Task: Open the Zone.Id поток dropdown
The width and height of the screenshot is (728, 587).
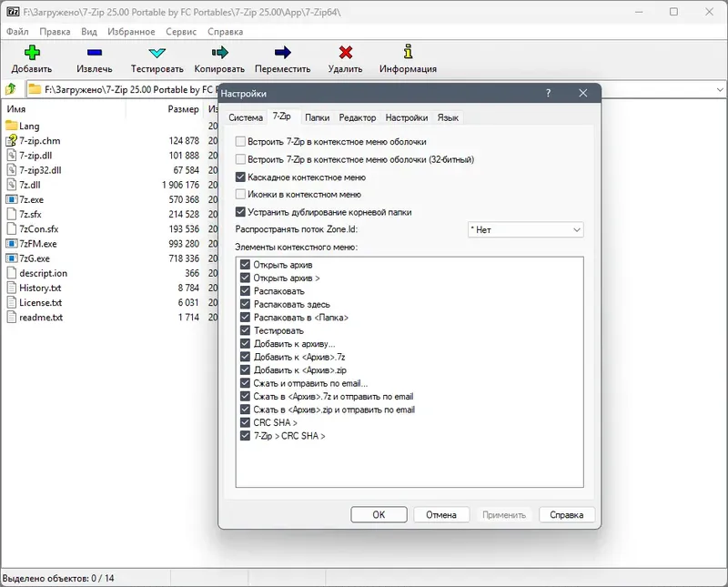Action: click(x=525, y=230)
